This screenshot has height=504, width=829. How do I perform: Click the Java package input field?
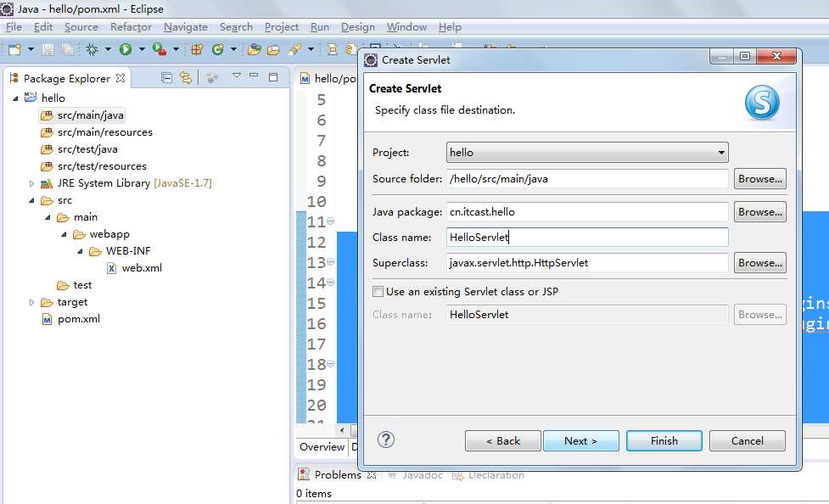tap(587, 211)
